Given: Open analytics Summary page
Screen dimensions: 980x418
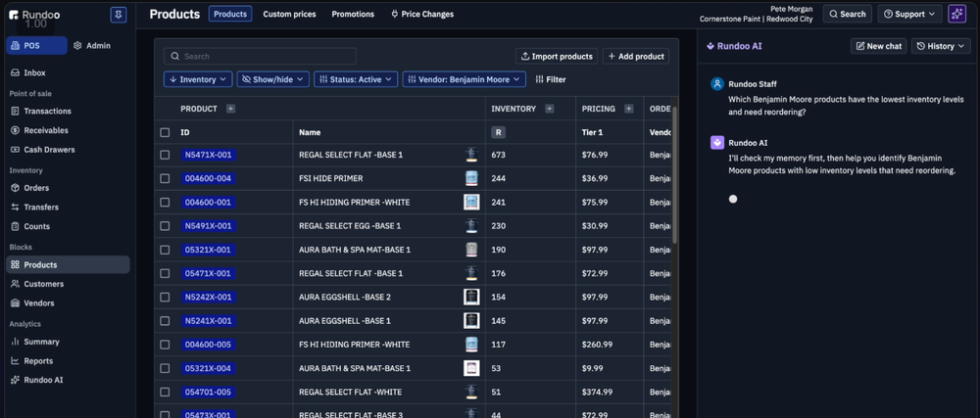Looking at the screenshot, I should pyautogui.click(x=41, y=342).
